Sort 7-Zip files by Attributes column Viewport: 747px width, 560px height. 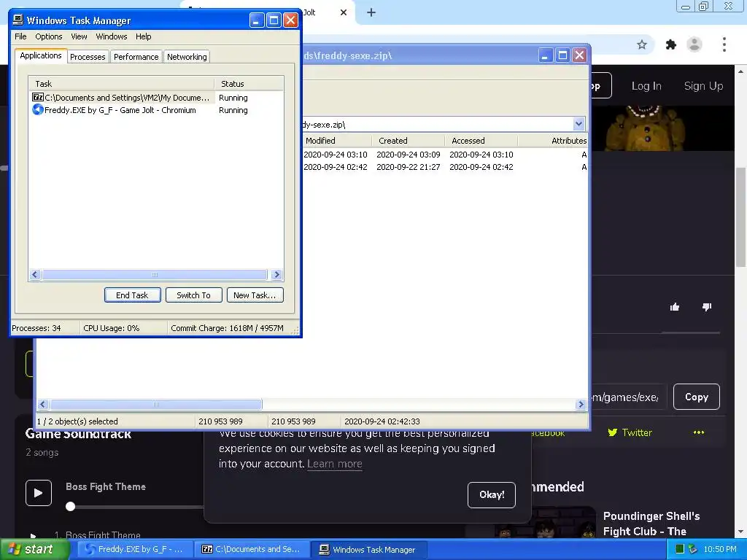click(x=553, y=141)
